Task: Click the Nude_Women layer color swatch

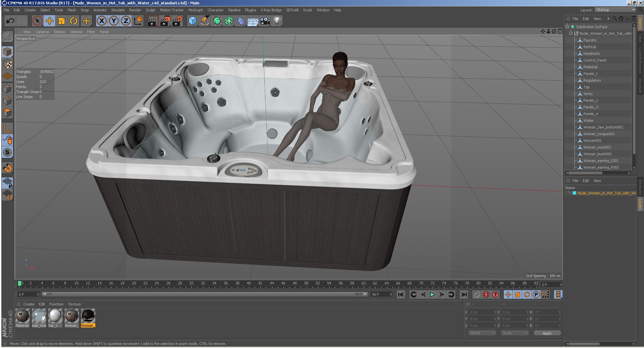Action: tap(574, 193)
